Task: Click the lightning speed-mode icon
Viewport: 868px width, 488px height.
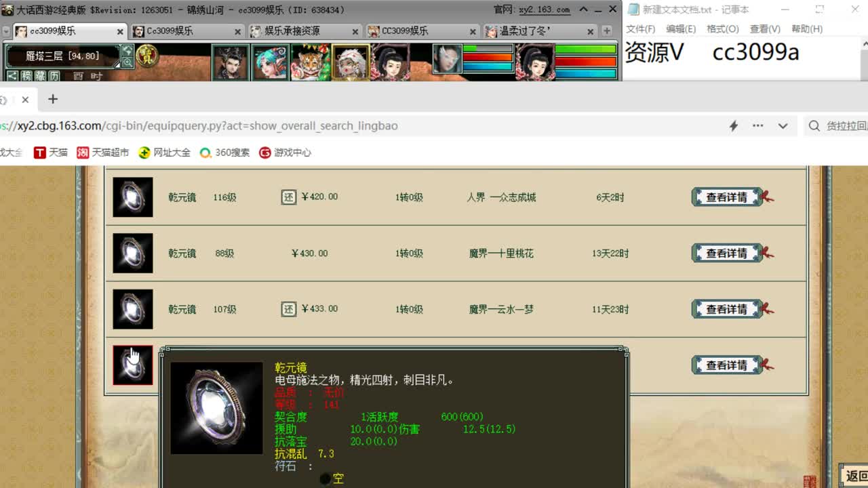Action: 733,126
